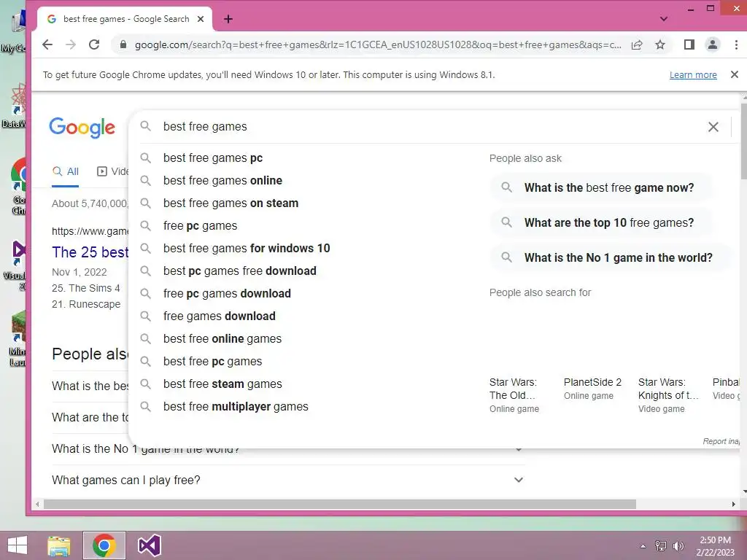Open the taskbar clock and date
Image resolution: width=747 pixels, height=560 pixels.
tap(715, 546)
